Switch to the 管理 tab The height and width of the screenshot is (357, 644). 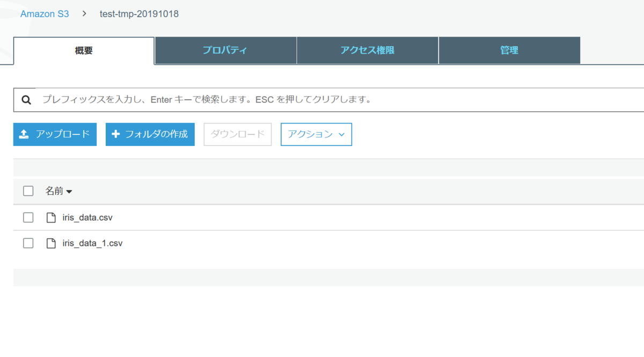coord(509,50)
